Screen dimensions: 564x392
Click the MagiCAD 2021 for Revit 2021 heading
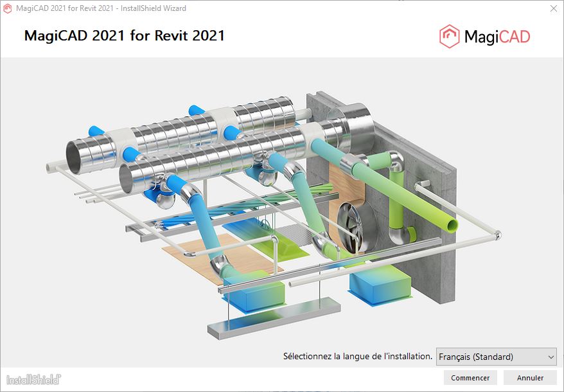(x=124, y=36)
